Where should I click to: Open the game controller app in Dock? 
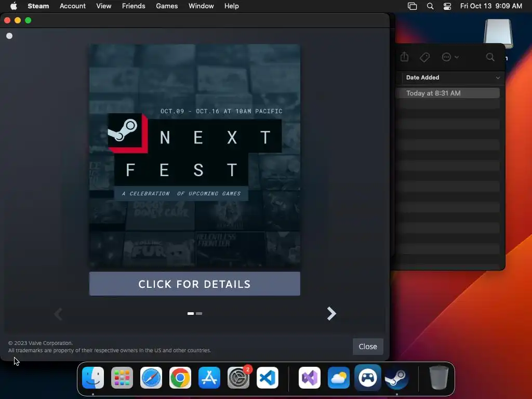pos(368,378)
